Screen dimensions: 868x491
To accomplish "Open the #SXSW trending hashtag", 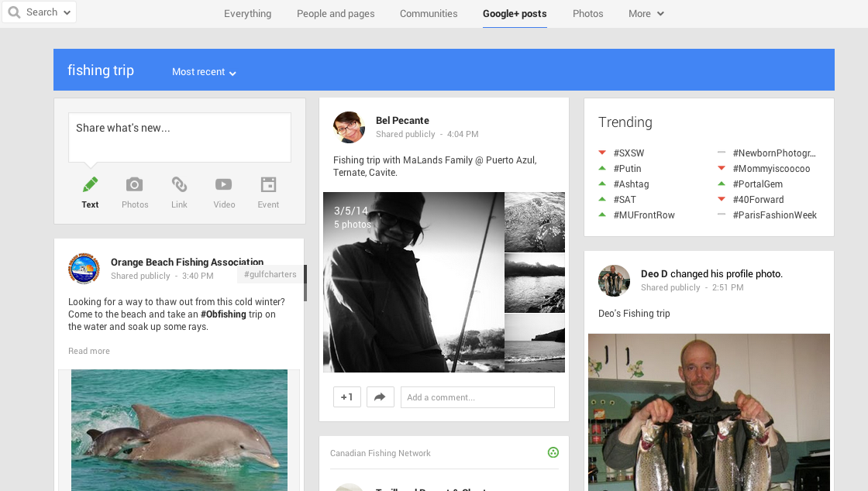I will (629, 153).
